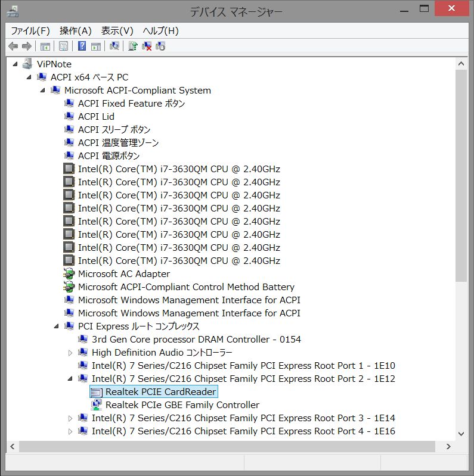Viewport: 474px width, 476px height.
Task: Scan for hardware changes toolbar icon
Action: 114,46
